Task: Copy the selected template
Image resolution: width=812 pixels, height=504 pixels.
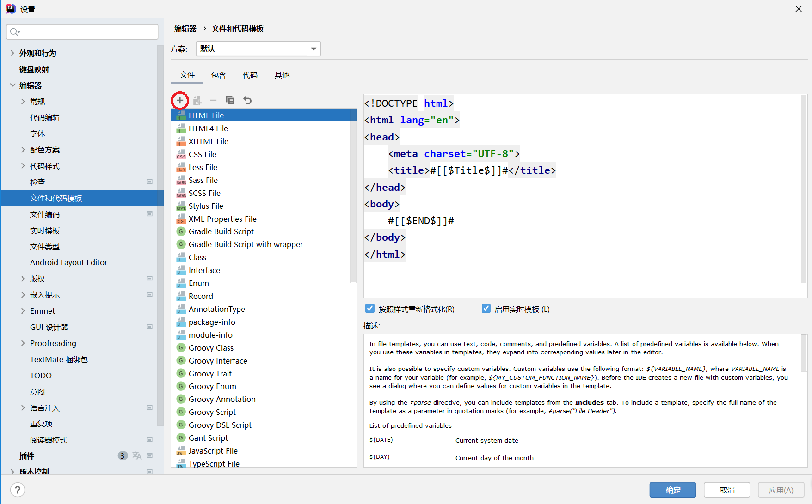Action: pyautogui.click(x=230, y=100)
